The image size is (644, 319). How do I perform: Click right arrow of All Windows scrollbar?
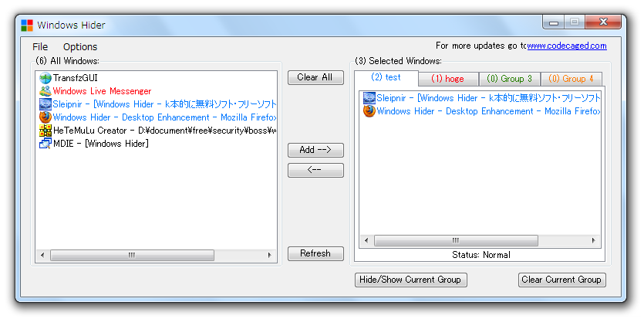(x=270, y=256)
